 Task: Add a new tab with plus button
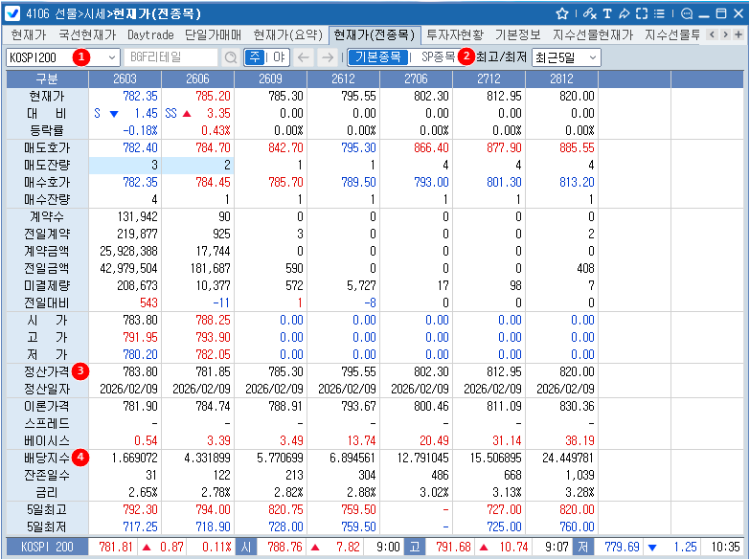coord(739,34)
